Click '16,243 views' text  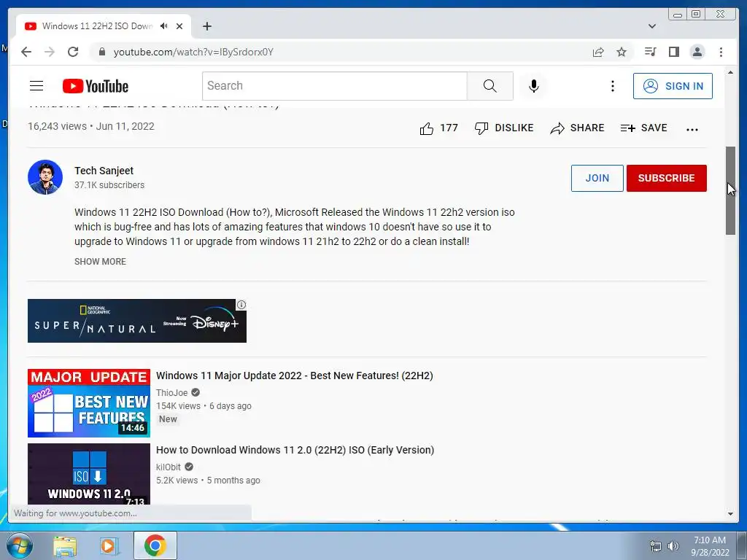[57, 126]
